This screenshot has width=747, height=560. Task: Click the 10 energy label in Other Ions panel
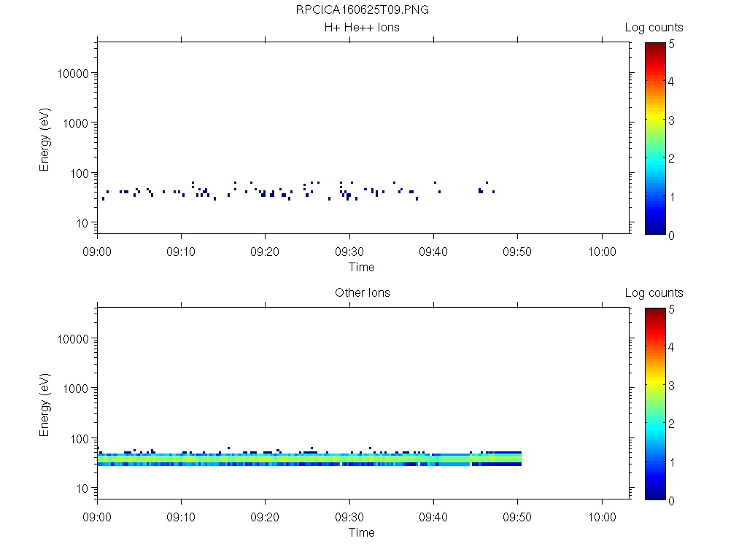[x=82, y=488]
